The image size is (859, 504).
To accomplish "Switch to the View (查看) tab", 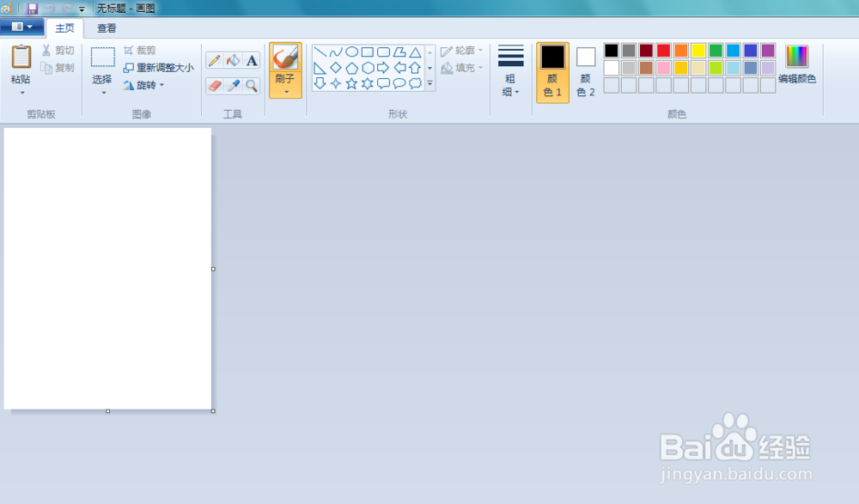I will click(107, 28).
